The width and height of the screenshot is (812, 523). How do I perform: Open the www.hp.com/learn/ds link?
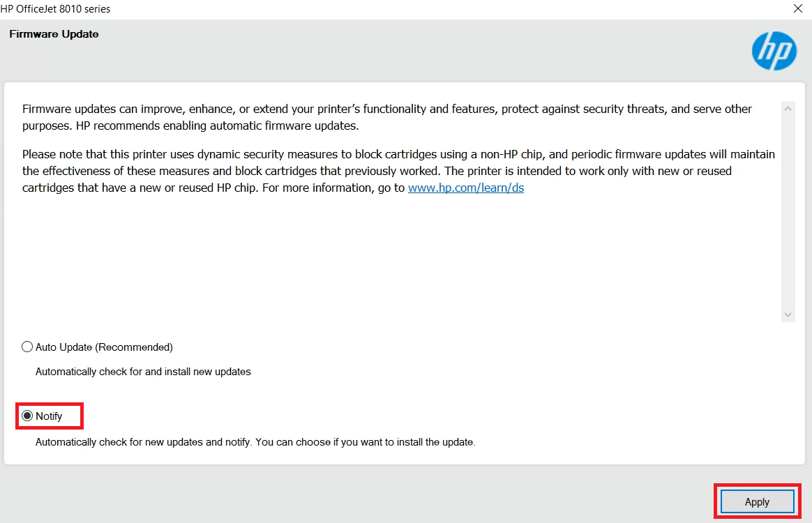coord(465,188)
